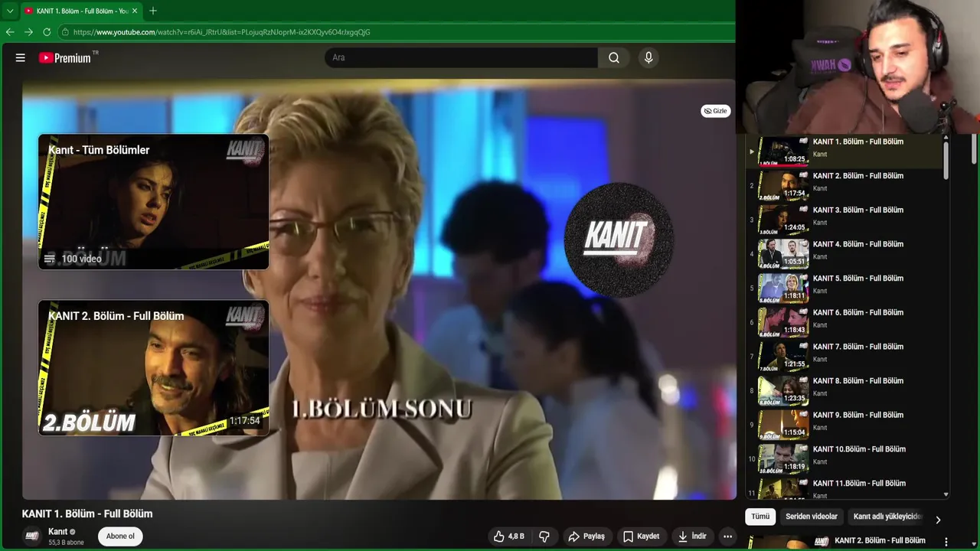
Task: Click the browser forward arrow
Action: (x=28, y=32)
